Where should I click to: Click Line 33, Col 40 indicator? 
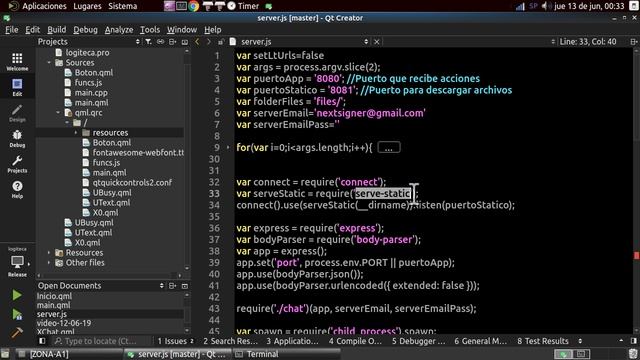[588, 42]
